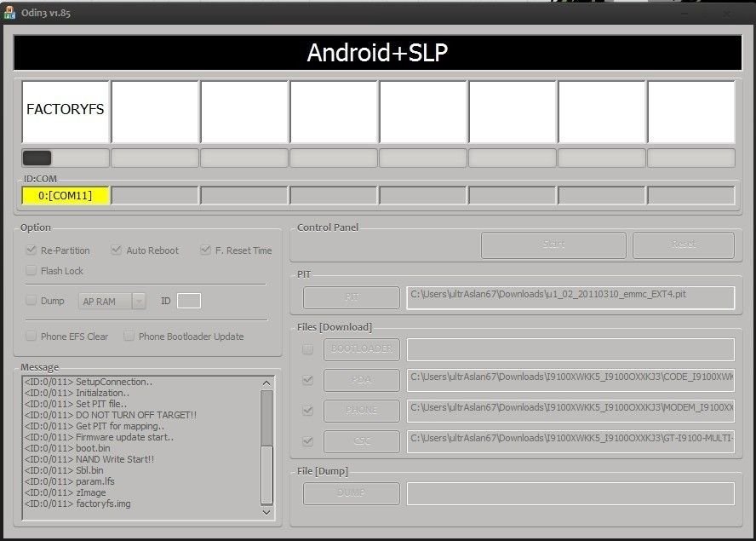Viewport: 756px width, 541px height.
Task: Click the "Set PIT file.." log line
Action: point(76,404)
